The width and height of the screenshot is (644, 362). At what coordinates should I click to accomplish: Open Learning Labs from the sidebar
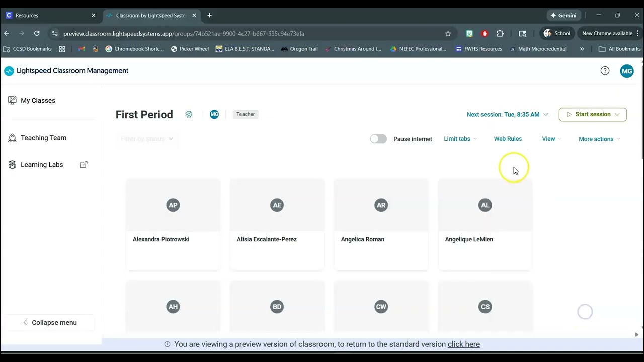coord(42,165)
